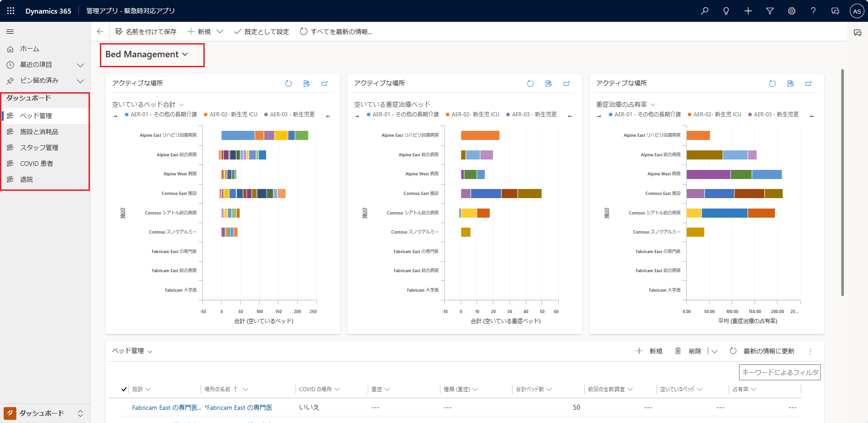
Task: Open the Dynamics 365 app launcher grid
Action: [10, 11]
